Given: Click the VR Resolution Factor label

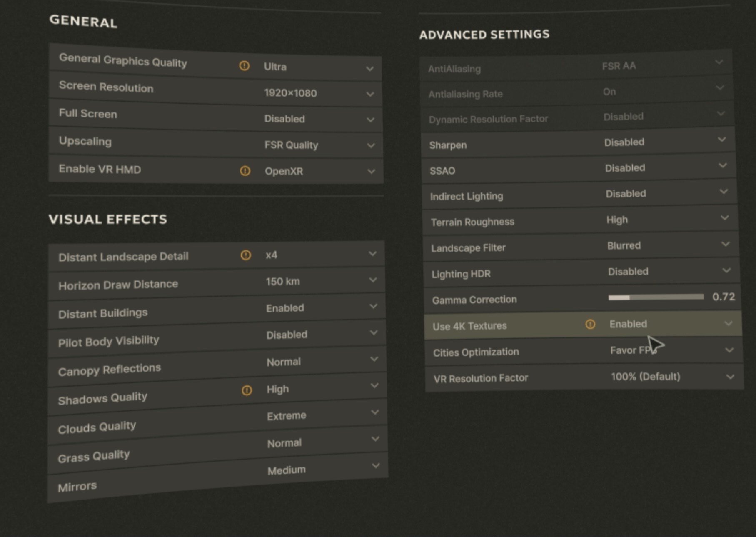Looking at the screenshot, I should [x=481, y=378].
